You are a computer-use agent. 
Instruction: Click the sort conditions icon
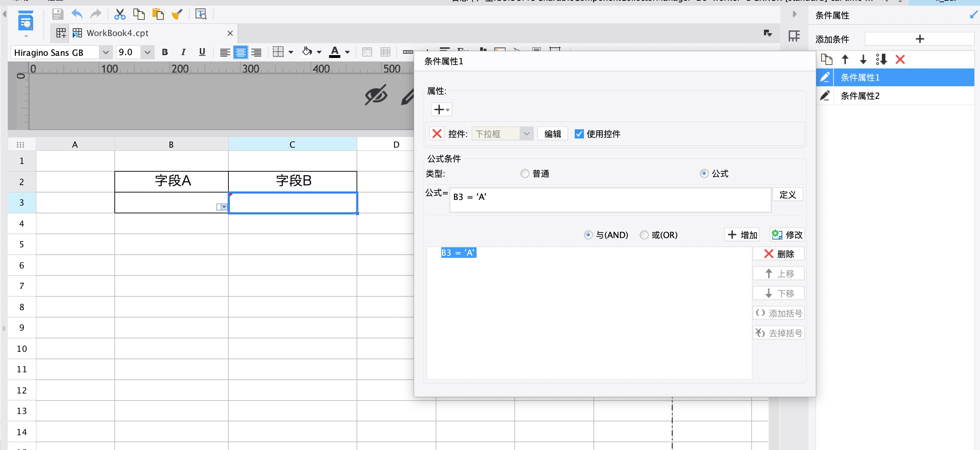[881, 59]
